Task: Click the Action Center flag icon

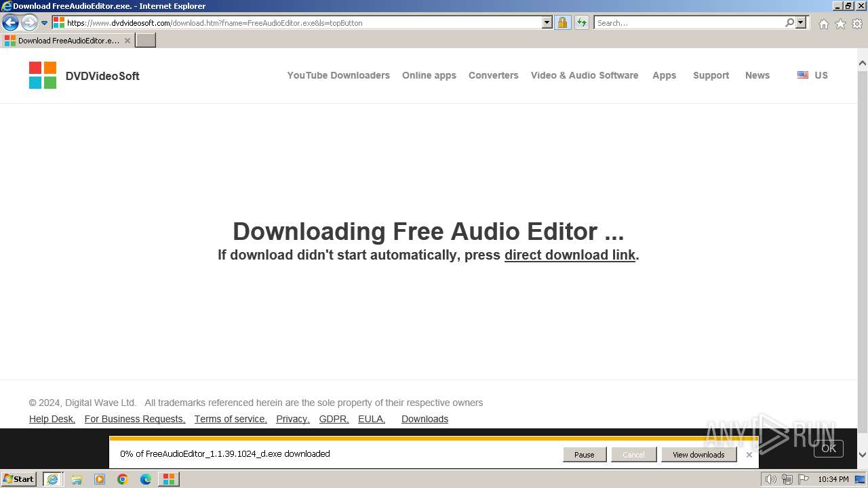Action: click(x=804, y=479)
